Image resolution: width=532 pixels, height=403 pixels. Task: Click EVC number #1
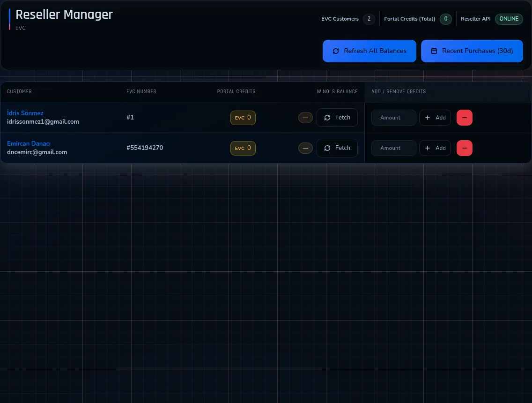coord(130,117)
